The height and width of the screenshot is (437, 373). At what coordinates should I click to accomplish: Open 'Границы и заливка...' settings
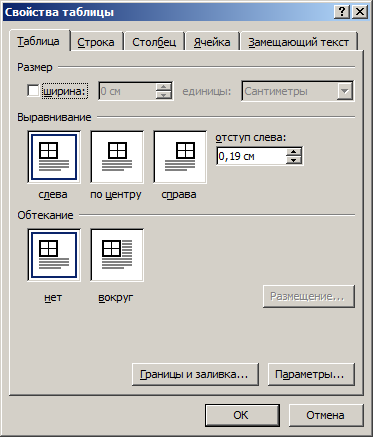(x=195, y=374)
